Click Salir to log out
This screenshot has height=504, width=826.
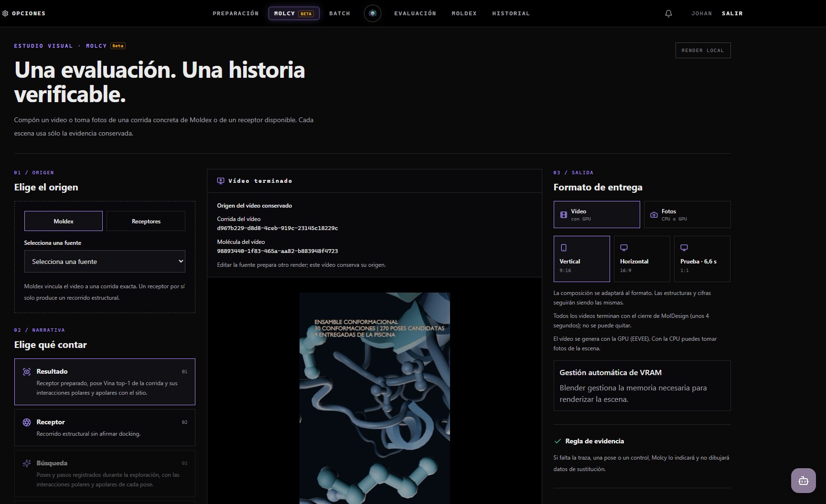coord(732,13)
